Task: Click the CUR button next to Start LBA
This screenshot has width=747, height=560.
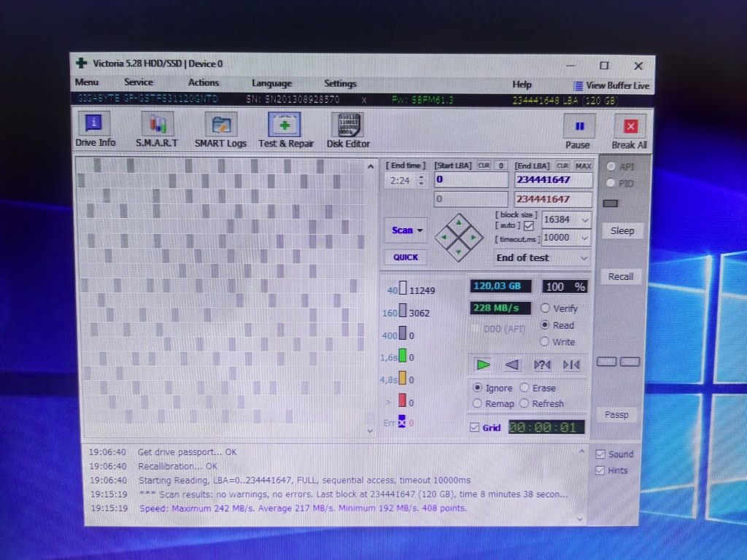Action: [x=484, y=166]
